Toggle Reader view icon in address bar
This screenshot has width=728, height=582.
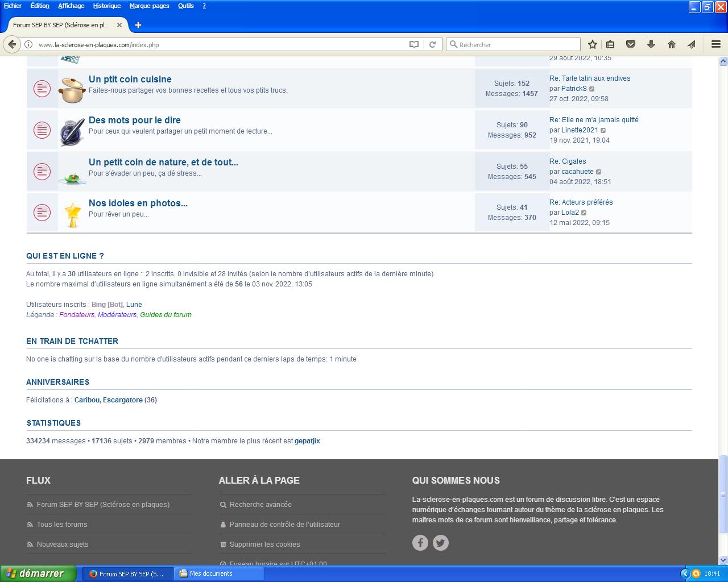coord(414,44)
